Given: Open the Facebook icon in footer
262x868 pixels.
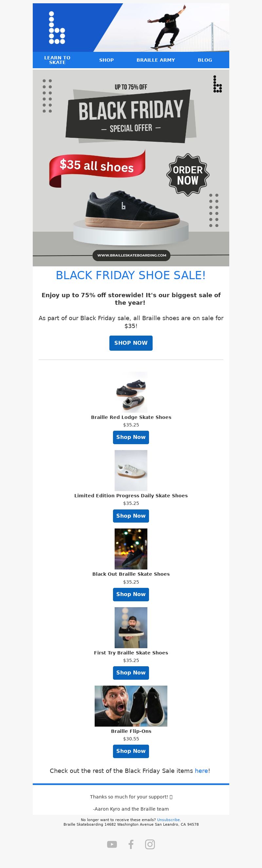Looking at the screenshot, I should (x=131, y=844).
